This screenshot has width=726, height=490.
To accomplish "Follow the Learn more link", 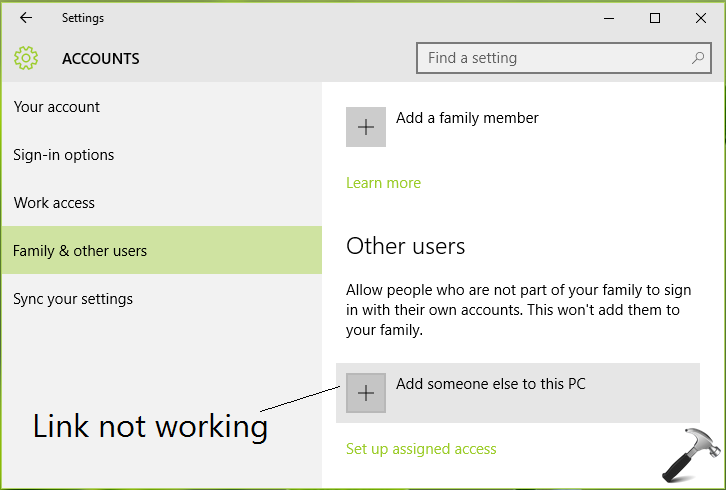I will point(383,183).
